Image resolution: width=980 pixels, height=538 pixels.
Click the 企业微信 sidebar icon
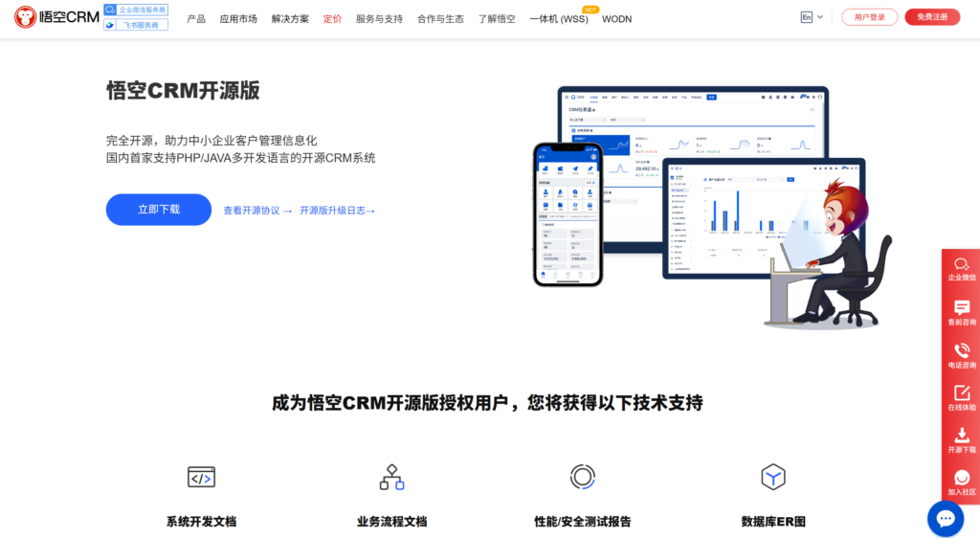tap(961, 269)
